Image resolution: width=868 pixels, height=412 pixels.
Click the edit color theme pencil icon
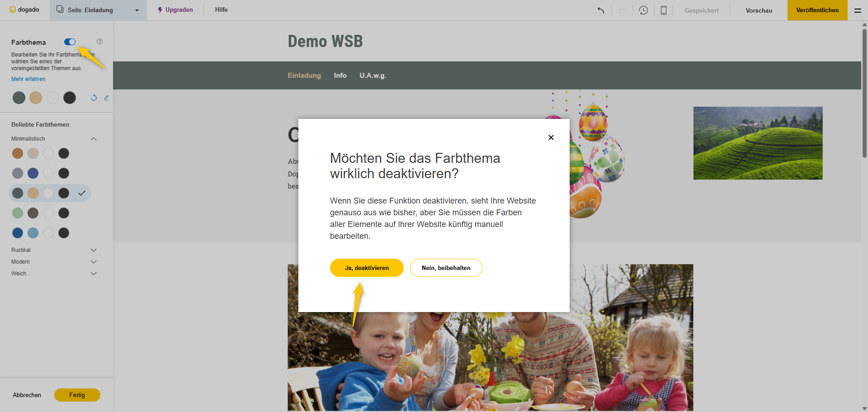point(107,98)
